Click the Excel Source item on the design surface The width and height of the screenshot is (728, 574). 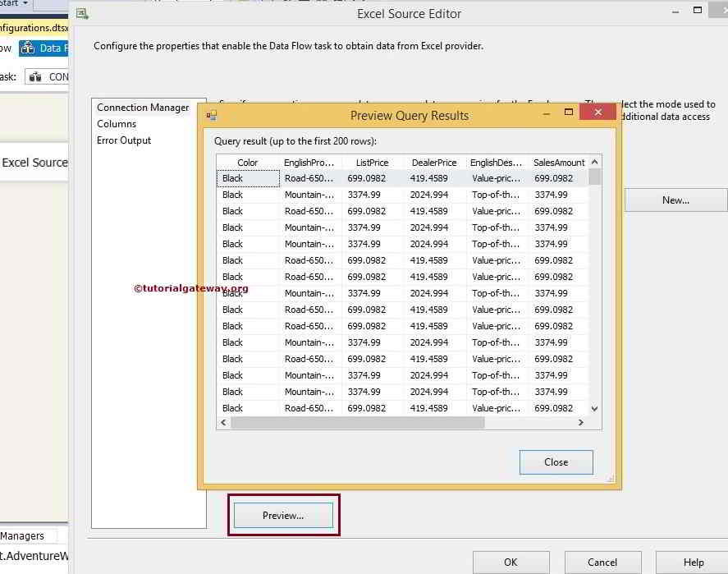click(34, 163)
